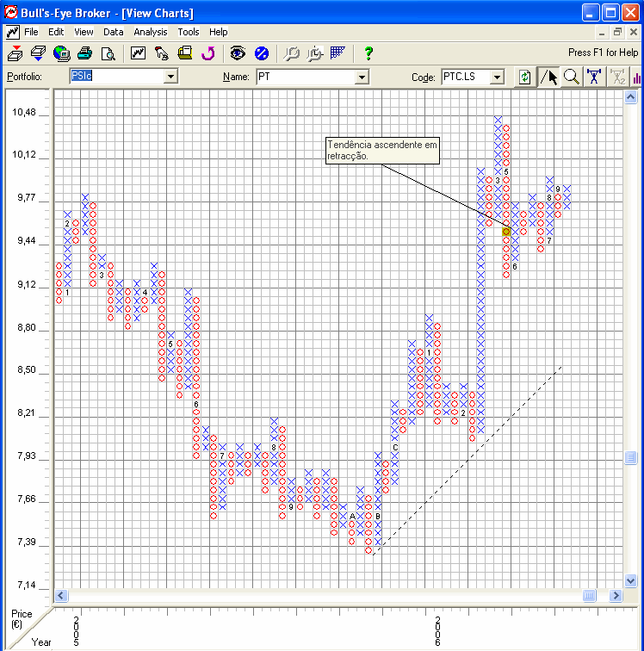Click the green question mark help icon
644x651 pixels.
tap(368, 53)
